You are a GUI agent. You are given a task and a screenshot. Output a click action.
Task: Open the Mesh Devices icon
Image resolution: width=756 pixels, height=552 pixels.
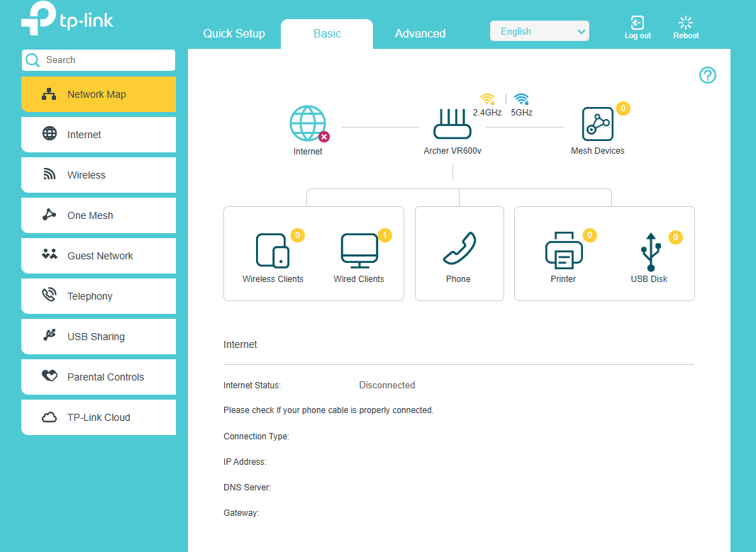(597, 124)
